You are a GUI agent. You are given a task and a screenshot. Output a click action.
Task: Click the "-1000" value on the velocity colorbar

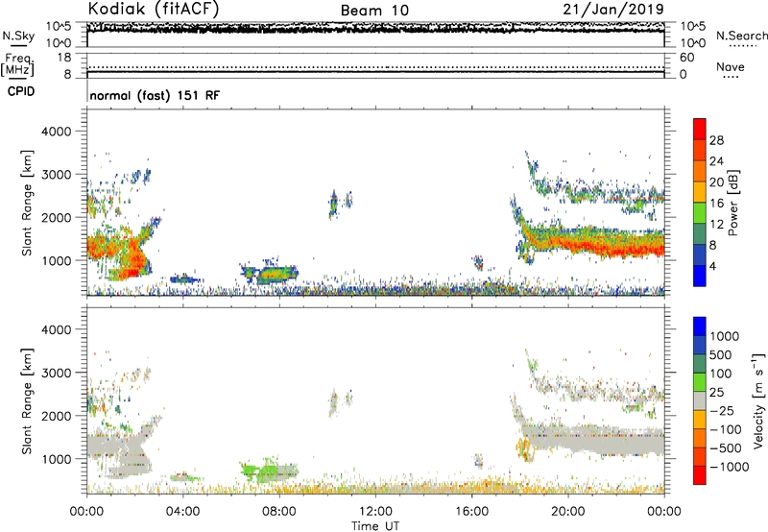[729, 467]
